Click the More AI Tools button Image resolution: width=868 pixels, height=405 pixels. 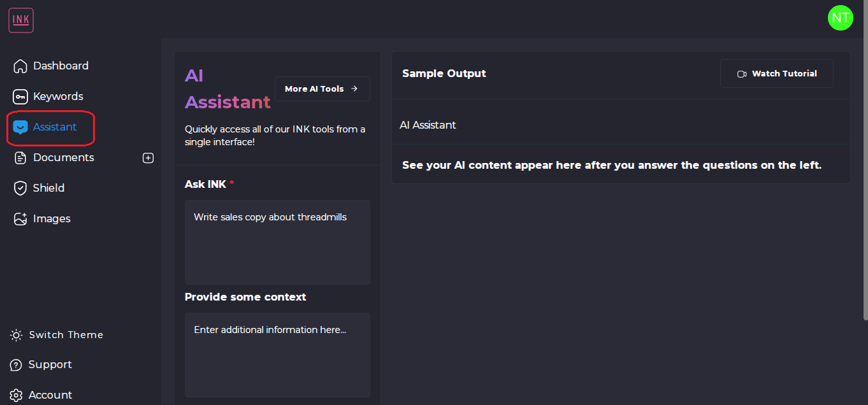[x=322, y=89]
